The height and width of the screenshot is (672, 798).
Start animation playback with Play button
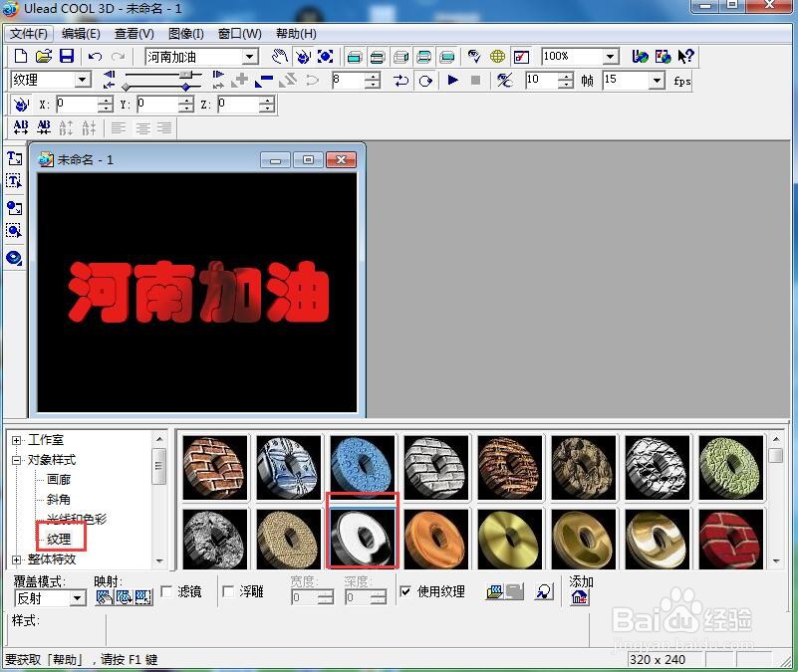452,80
